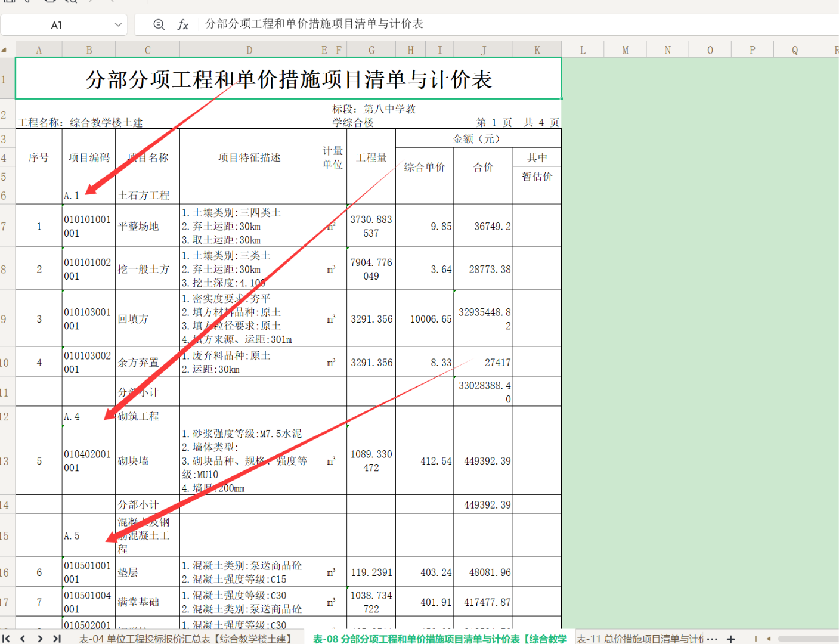Viewport: 839px width, 644px height.
Task: Click the 项目特征描述 header cell
Action: (x=249, y=157)
